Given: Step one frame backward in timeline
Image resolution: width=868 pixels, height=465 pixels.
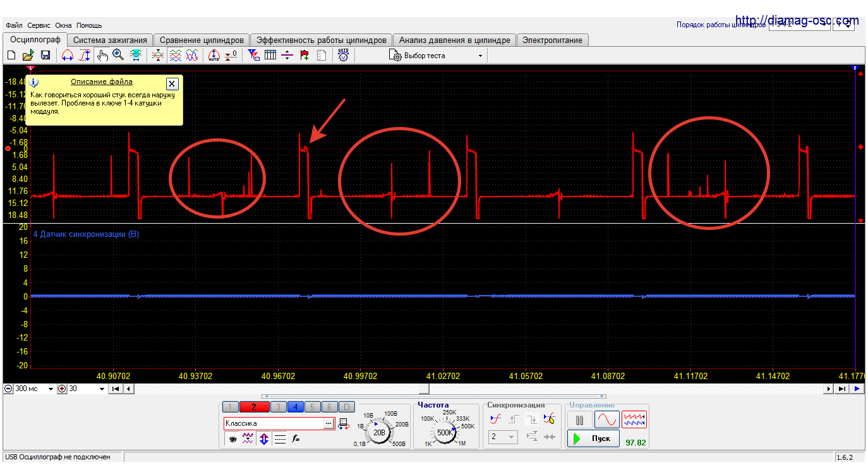Looking at the screenshot, I should point(128,389).
